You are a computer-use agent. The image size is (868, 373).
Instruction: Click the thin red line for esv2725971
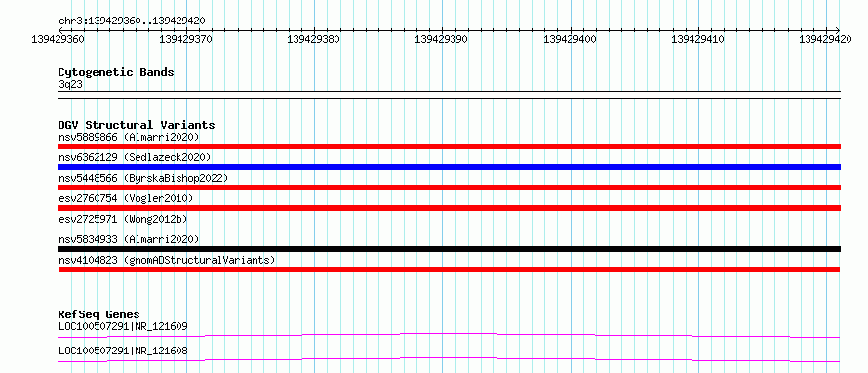pos(449,228)
